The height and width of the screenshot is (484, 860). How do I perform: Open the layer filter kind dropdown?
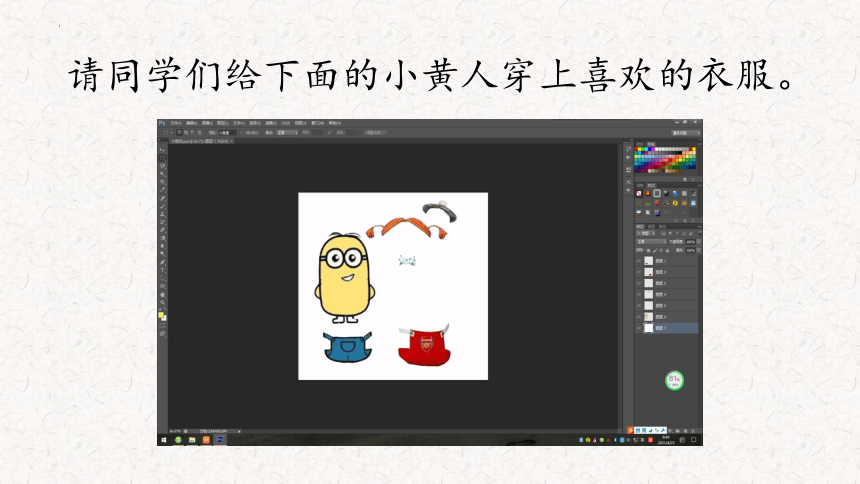tap(646, 233)
